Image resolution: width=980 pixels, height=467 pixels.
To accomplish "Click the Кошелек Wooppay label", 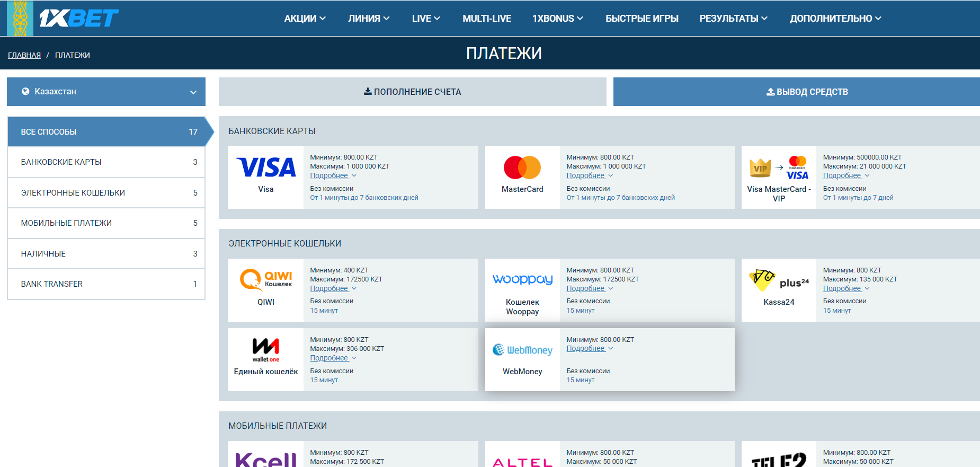I will [522, 307].
